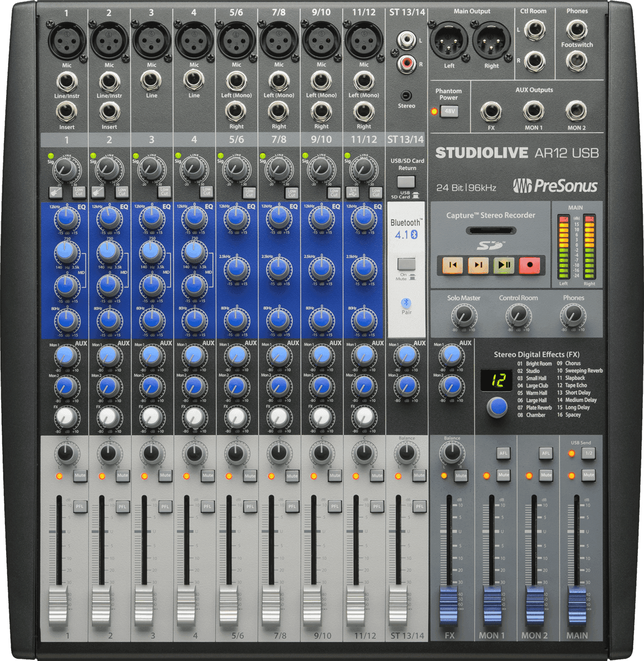Click the channel 1 Mon 1 aux knob
Viewport: 644px width, 661px height.
[66, 356]
